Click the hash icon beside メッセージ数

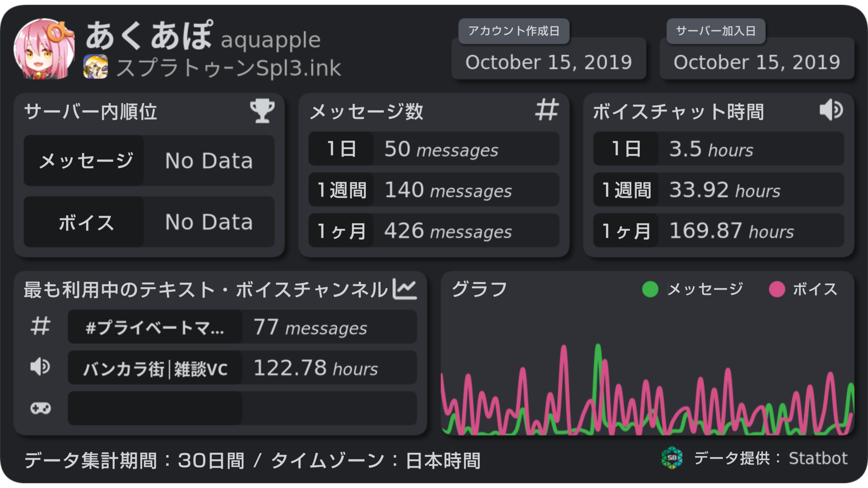[x=547, y=110]
